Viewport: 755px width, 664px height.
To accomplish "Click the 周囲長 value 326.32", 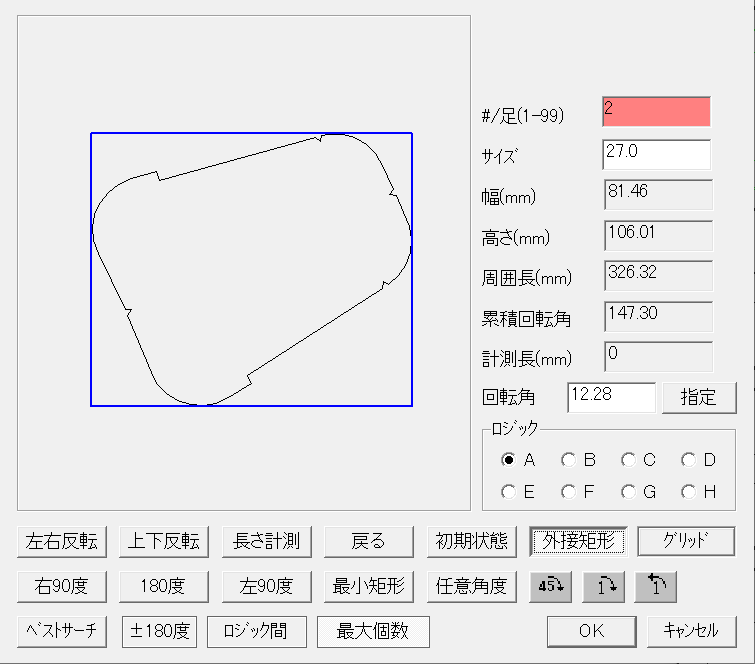I will (658, 275).
